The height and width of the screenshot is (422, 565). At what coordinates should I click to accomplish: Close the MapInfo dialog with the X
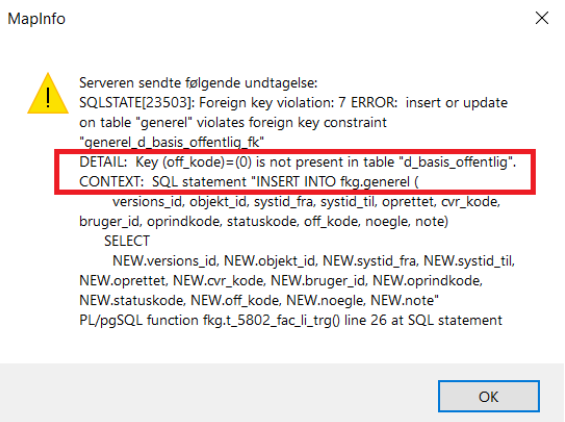[x=542, y=18]
